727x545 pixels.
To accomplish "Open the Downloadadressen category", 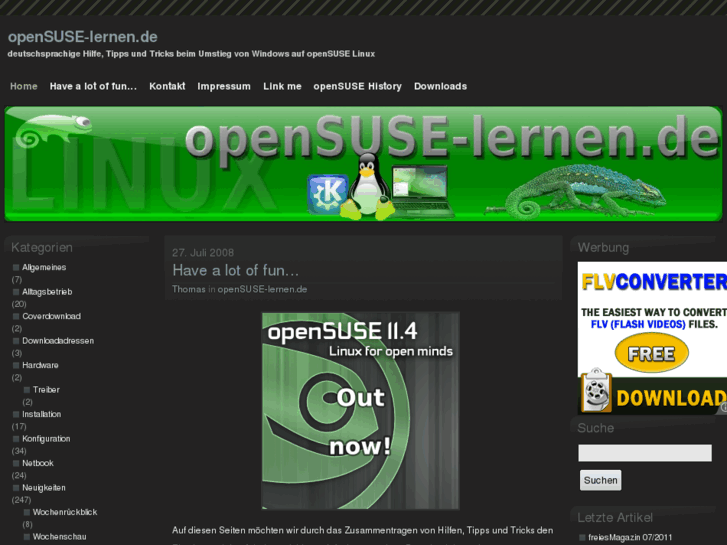I will tap(58, 341).
